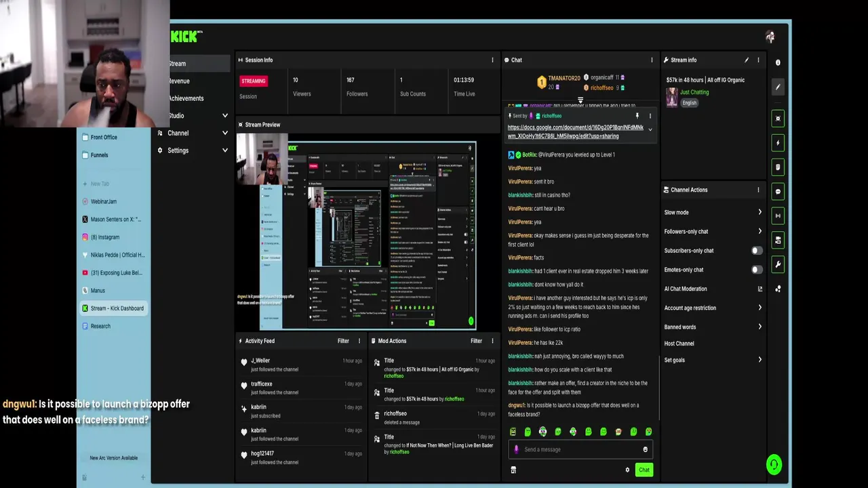The width and height of the screenshot is (868, 488).
Task: Switch to WebinarJam browser tab
Action: pyautogui.click(x=113, y=201)
